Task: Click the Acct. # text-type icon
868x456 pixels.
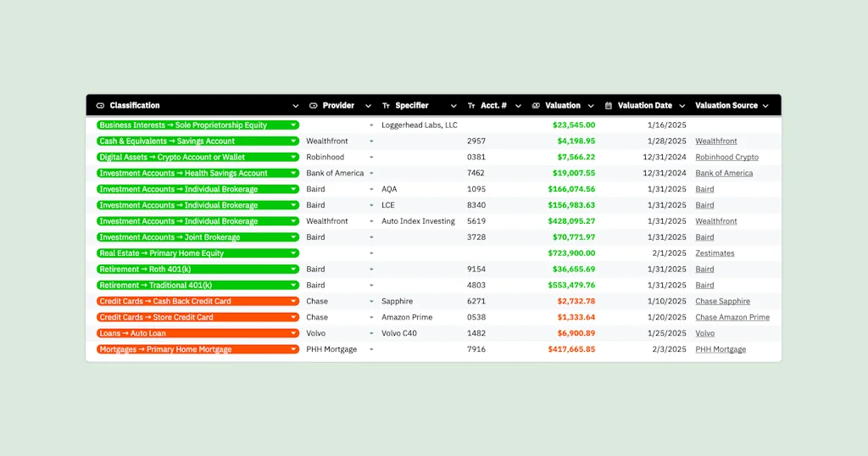Action: coord(471,106)
